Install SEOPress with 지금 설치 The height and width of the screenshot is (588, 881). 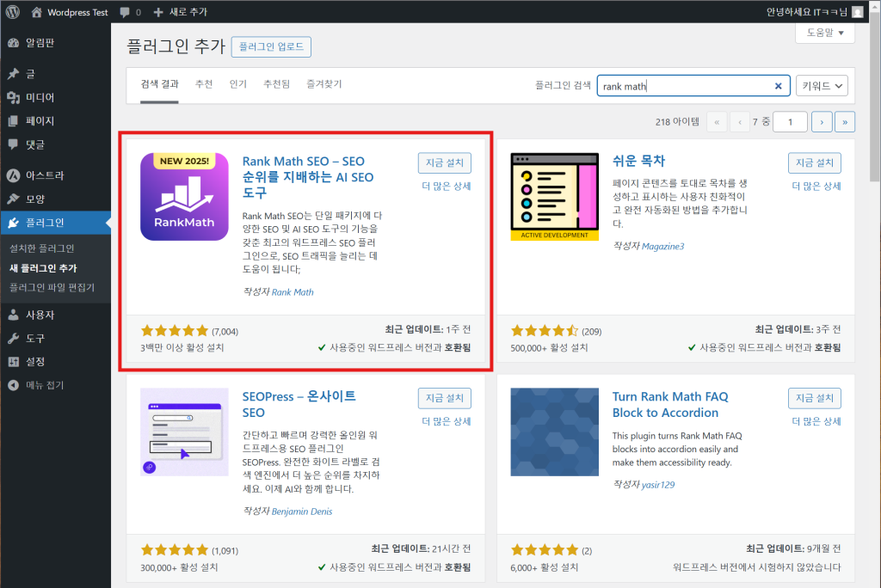pos(445,398)
